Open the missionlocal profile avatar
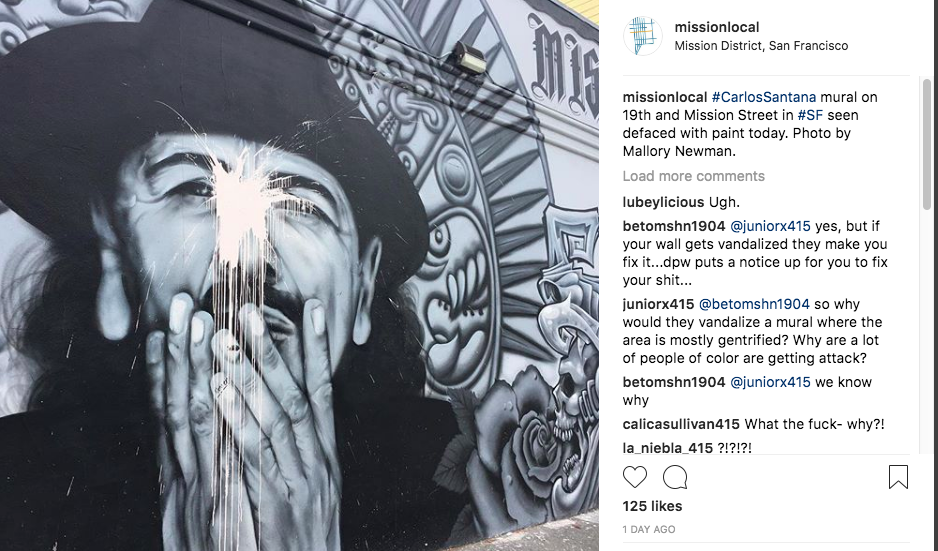 click(x=643, y=36)
